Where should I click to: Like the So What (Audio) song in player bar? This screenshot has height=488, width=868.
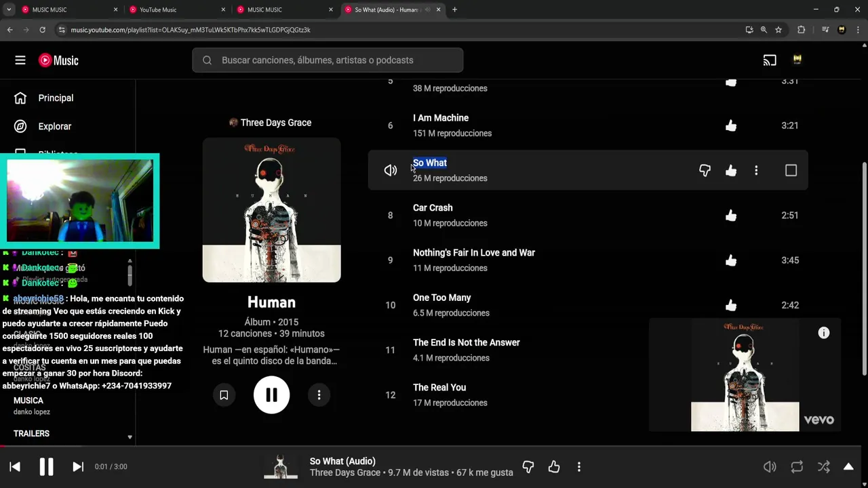coord(554,467)
